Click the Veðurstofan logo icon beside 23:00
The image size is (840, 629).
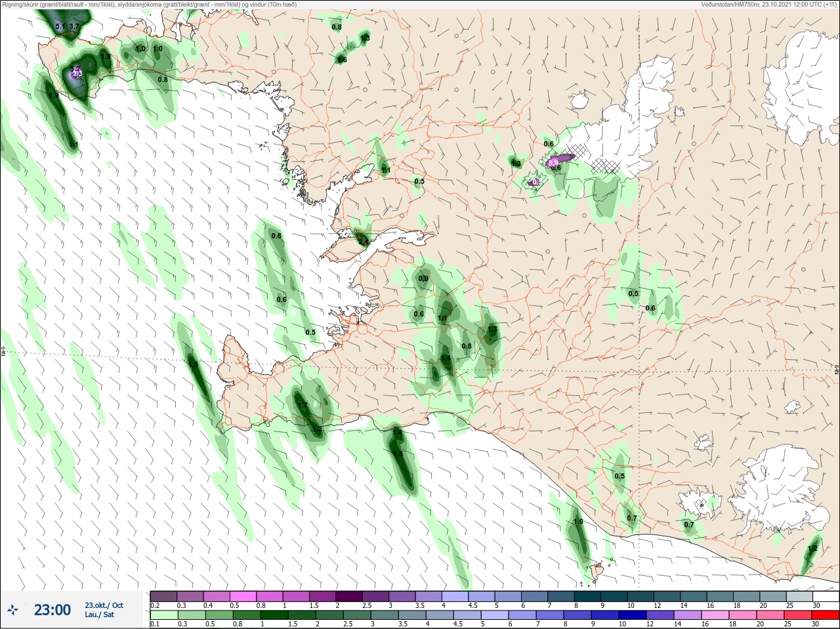tap(12, 610)
